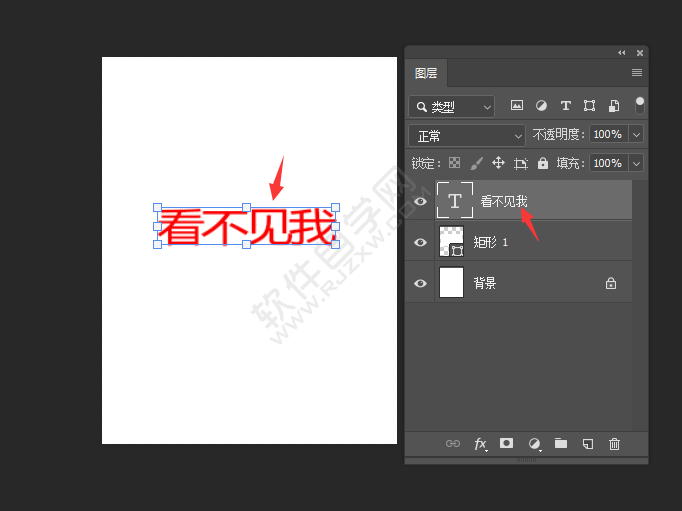The image size is (682, 511).
Task: Expand the fill slider dropdown arrow
Action: tap(636, 164)
